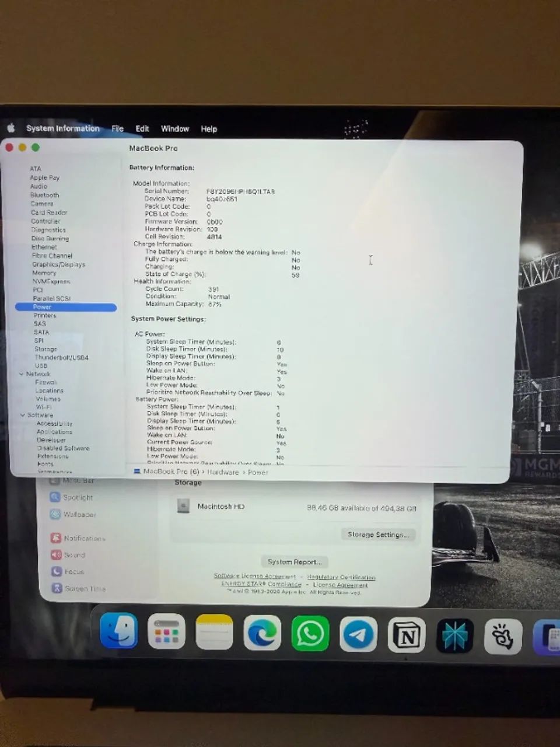Click the Focus icon in Settings sidebar
Screen dimensions: 560x747
point(57,571)
